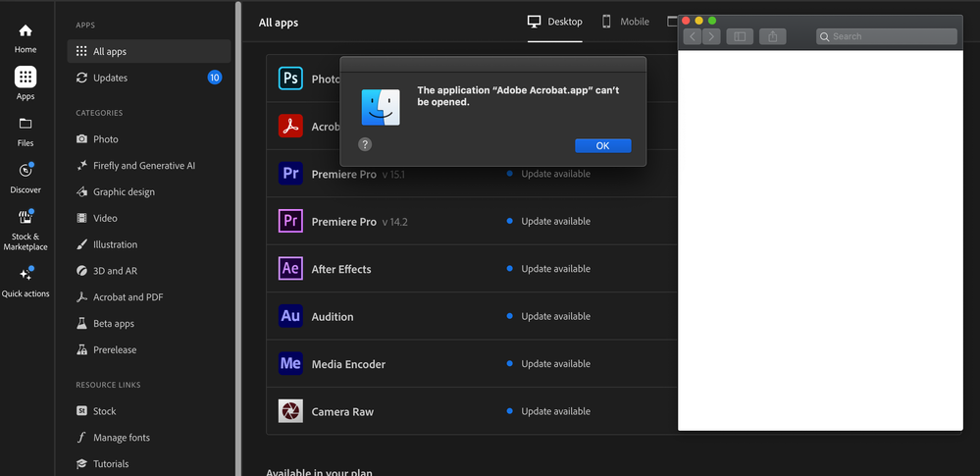This screenshot has height=476, width=980.
Task: Click the Search field in browser window
Action: tap(886, 36)
